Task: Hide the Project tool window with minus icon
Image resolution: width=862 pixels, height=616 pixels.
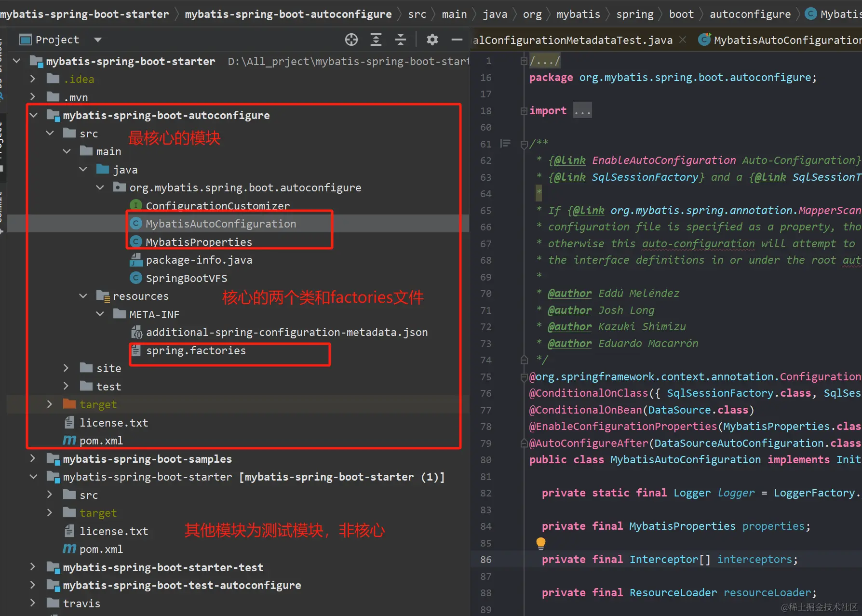Action: coord(457,40)
